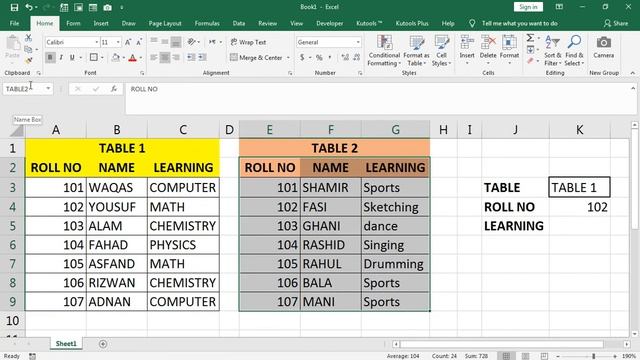Click the Share button
The image size is (640, 360).
coord(616,23)
